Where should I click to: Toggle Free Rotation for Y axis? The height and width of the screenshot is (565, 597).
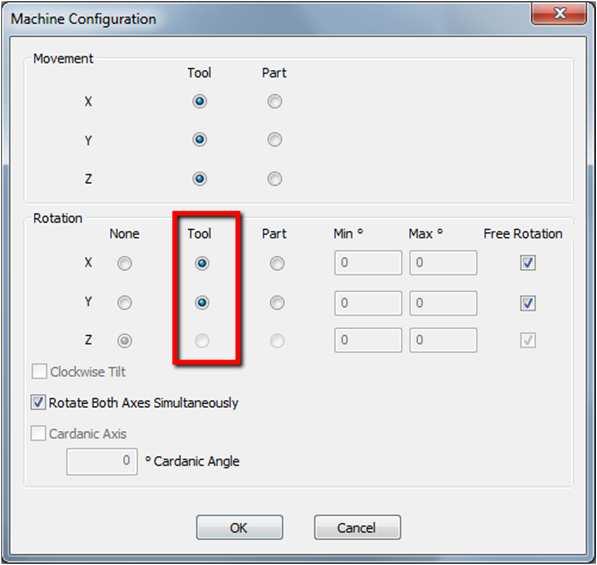528,303
